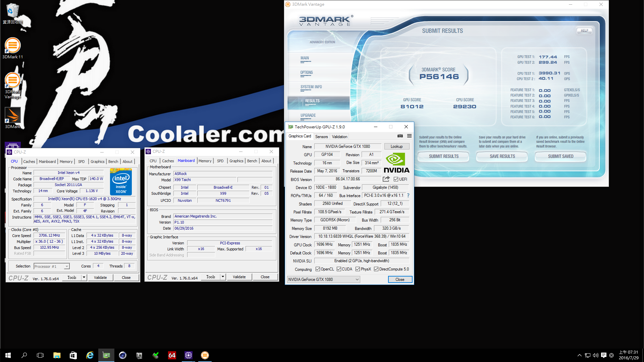Viewport: 644px width, 362px height.
Task: Click SAVE RESULTS button in 3DMark Vantage
Action: (x=502, y=157)
